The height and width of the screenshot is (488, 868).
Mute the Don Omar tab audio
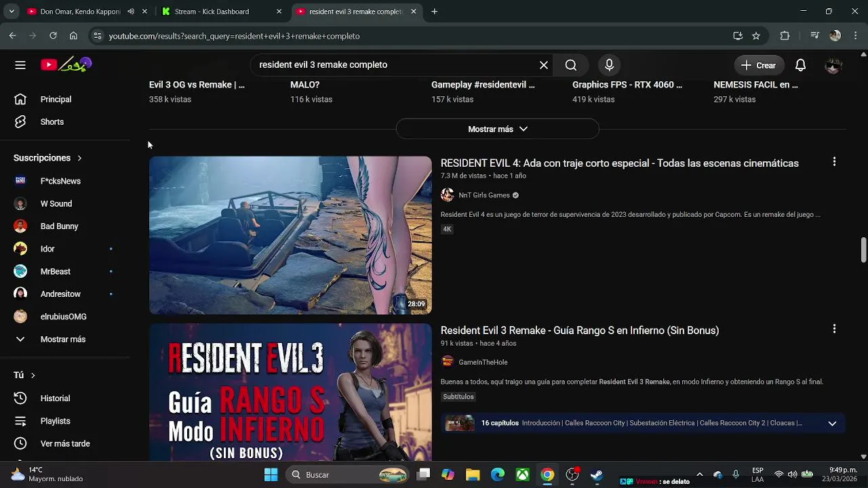point(131,12)
